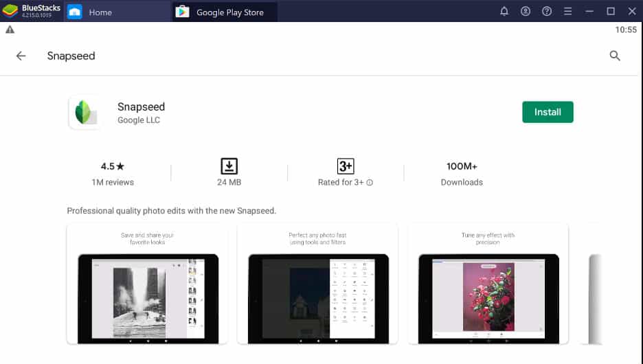Click the Snapseed page header title

(71, 56)
